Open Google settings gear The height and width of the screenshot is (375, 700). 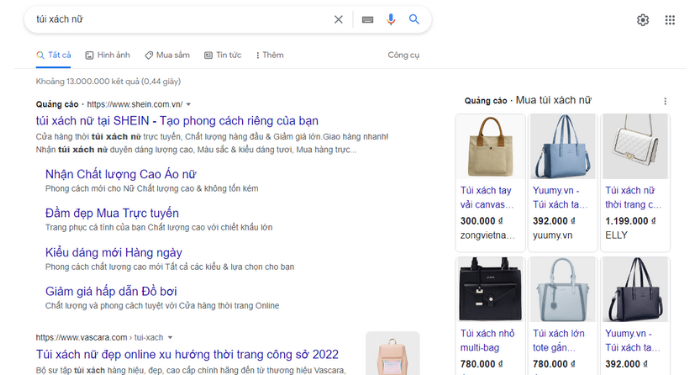[643, 20]
